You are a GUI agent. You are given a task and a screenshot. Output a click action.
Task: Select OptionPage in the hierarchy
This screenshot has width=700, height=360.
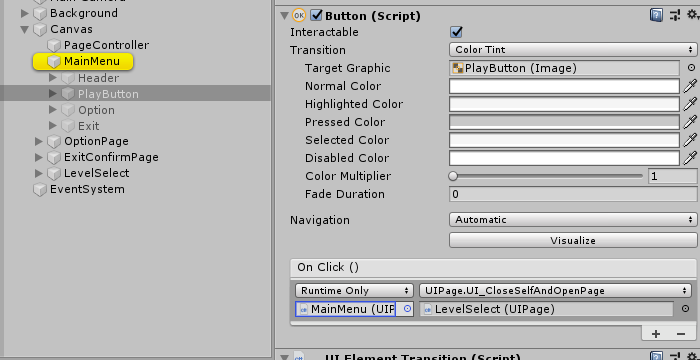[x=96, y=142]
